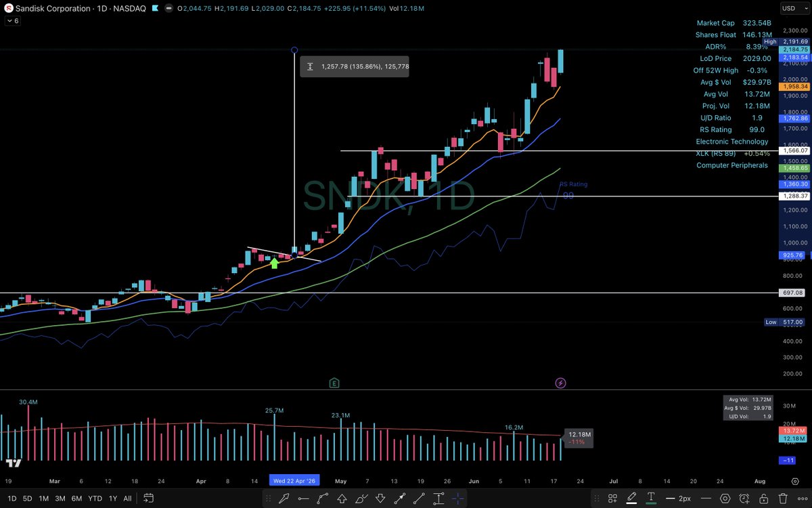
Task: Select the arrow drawing tool
Action: tap(284, 499)
